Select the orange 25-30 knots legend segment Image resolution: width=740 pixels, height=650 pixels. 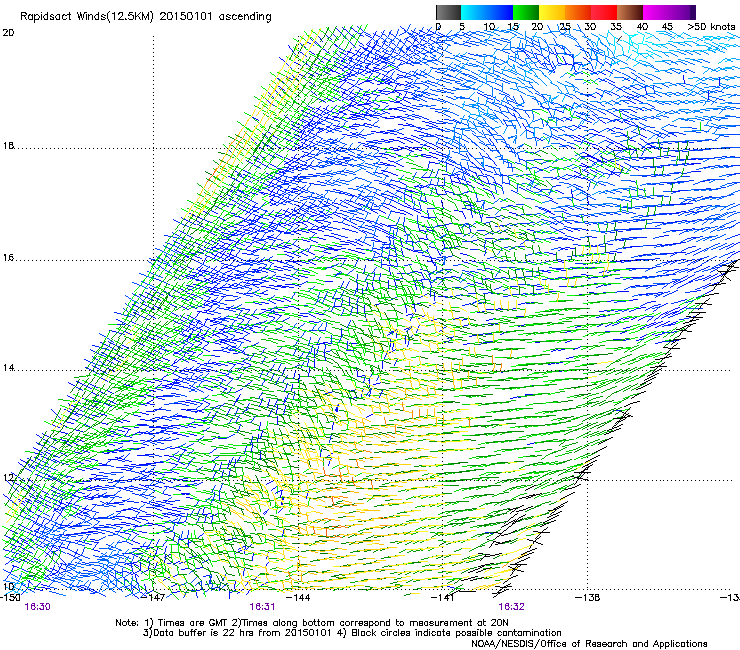pyautogui.click(x=578, y=12)
